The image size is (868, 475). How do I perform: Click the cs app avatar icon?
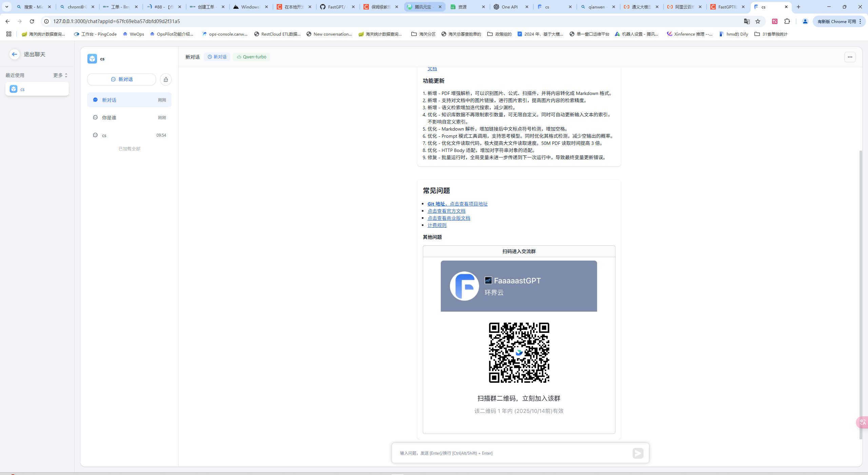click(92, 59)
